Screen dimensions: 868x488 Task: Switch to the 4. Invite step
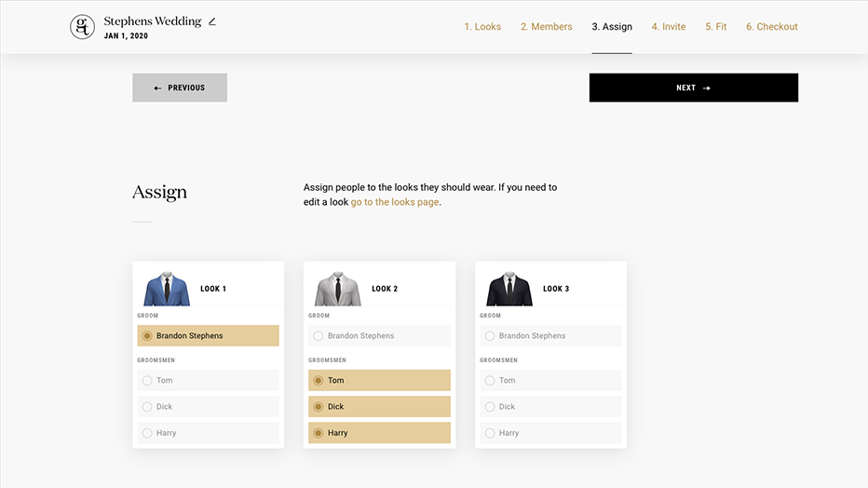(x=668, y=27)
